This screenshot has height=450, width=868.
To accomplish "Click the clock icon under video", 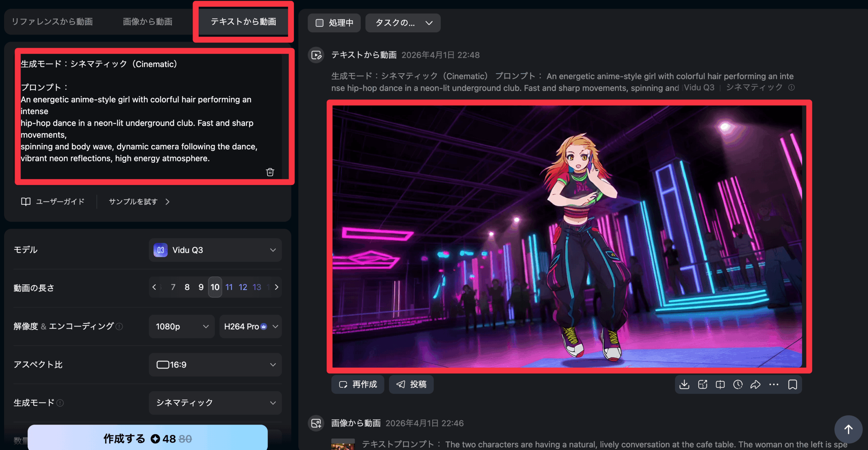I will [x=738, y=384].
